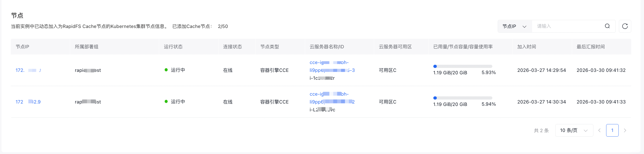Screen dimensions: 644x154
Task: Open first node IP link starting 172.
Action: tap(28, 70)
